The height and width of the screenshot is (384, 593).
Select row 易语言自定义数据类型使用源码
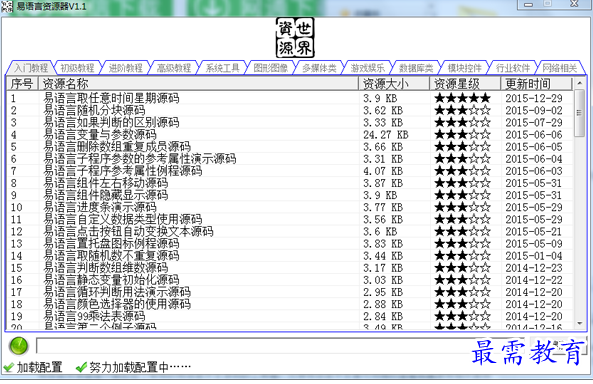(x=290, y=219)
